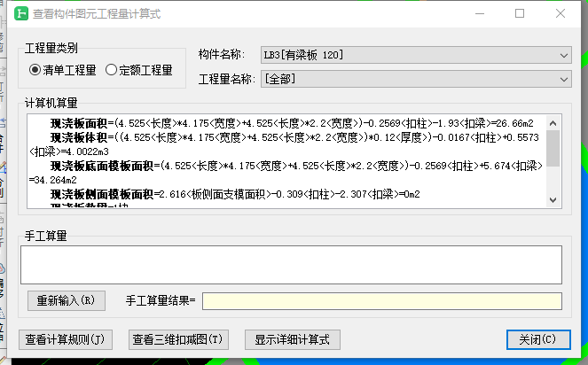Click the scroll-down arrow in 计算机算量 list
588x365 pixels.
point(553,199)
